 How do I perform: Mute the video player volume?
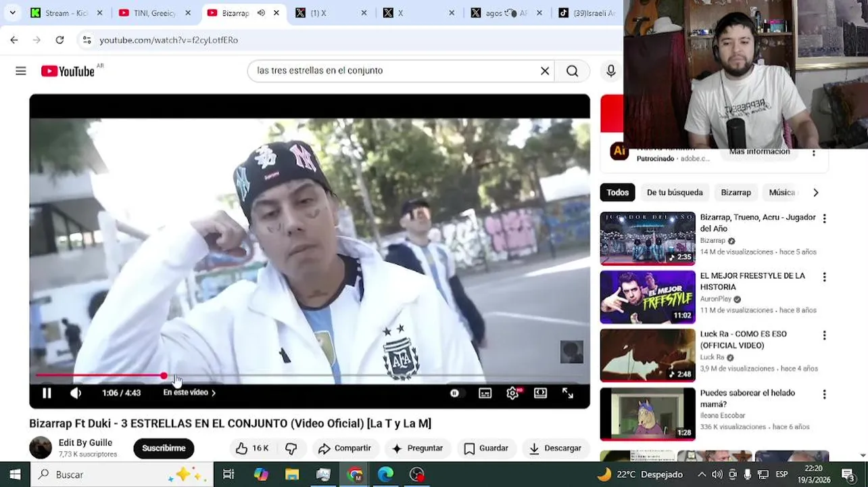[x=76, y=393]
